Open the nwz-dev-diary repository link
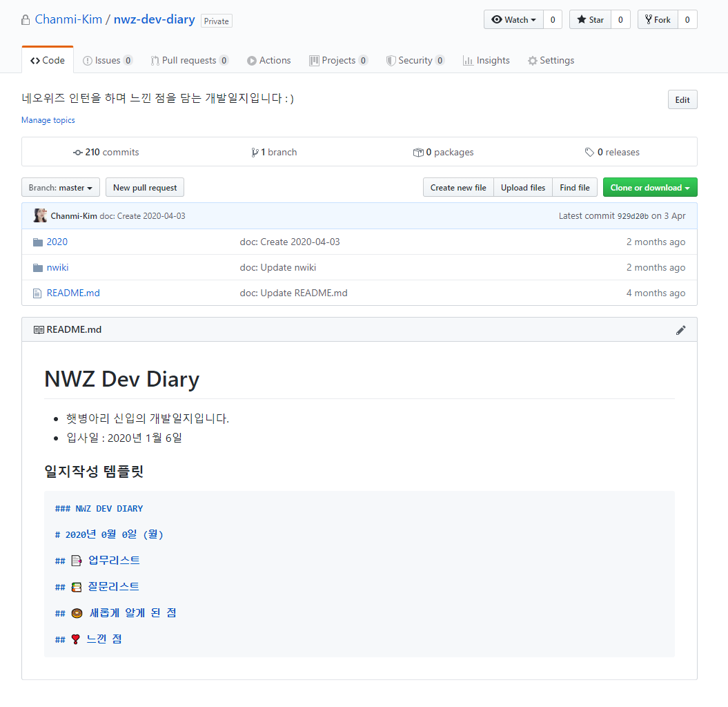The height and width of the screenshot is (707, 728). pyautogui.click(x=154, y=19)
